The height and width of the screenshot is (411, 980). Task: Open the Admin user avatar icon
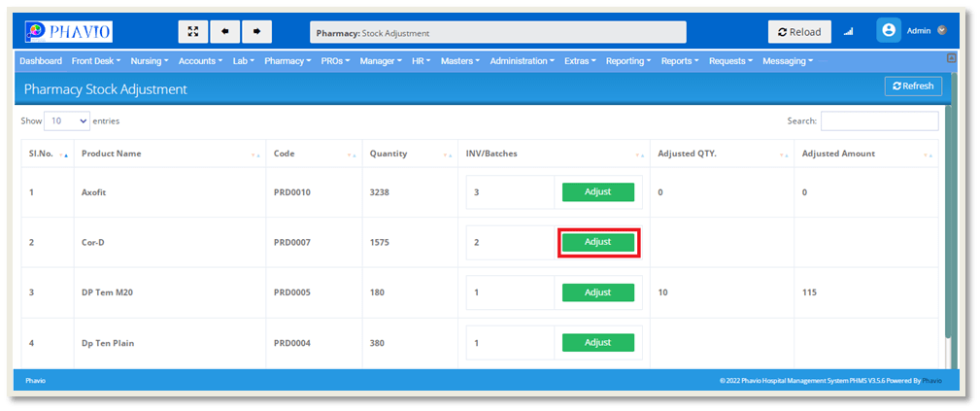tap(888, 31)
